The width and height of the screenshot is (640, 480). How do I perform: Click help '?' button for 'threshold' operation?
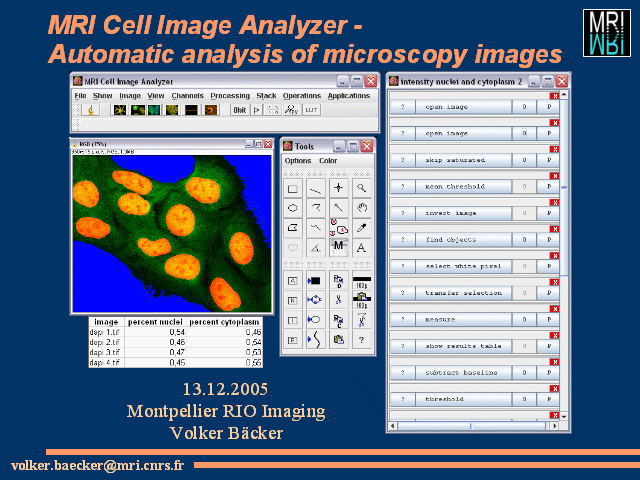(402, 399)
